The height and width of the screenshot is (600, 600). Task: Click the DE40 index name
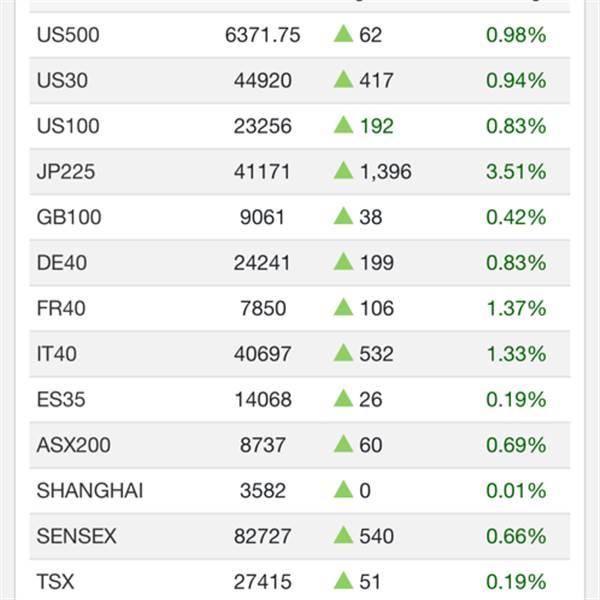pyautogui.click(x=62, y=263)
